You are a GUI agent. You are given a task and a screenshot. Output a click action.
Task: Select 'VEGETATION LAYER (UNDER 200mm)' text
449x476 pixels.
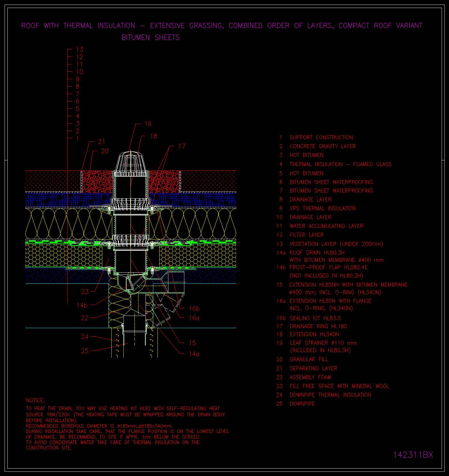(336, 244)
